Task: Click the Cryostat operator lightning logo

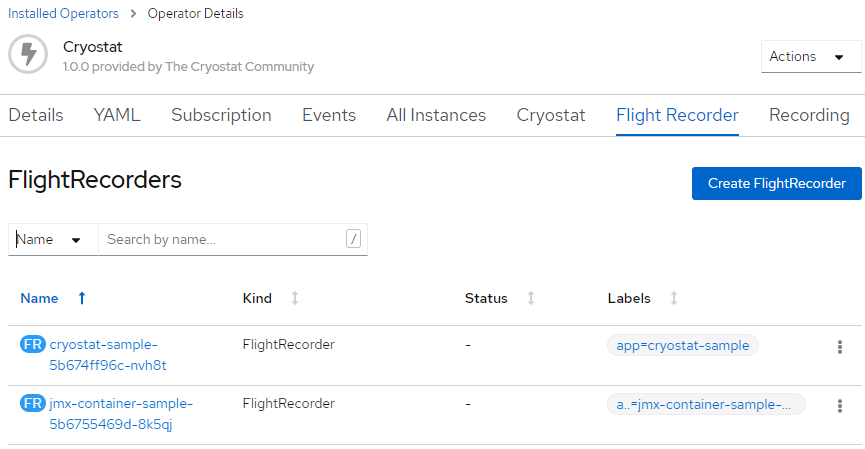Action: coord(28,54)
